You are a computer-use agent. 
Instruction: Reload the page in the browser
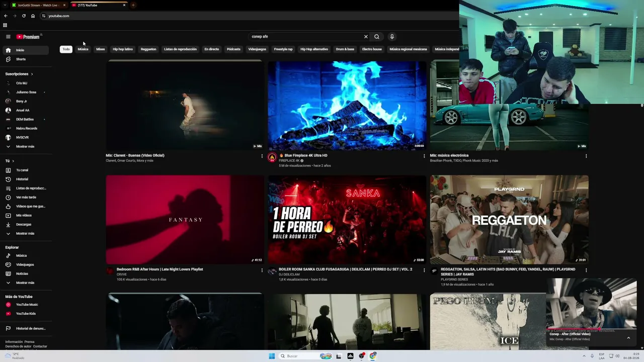pyautogui.click(x=24, y=16)
